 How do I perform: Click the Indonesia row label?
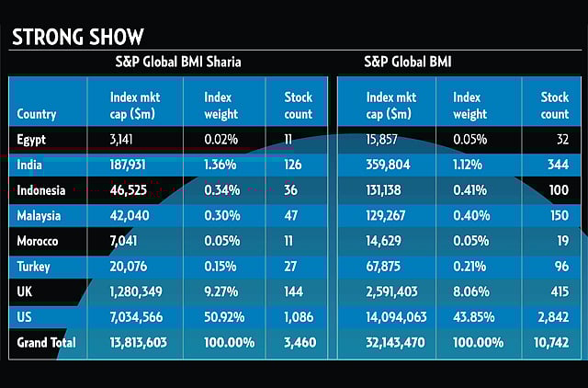42,190
